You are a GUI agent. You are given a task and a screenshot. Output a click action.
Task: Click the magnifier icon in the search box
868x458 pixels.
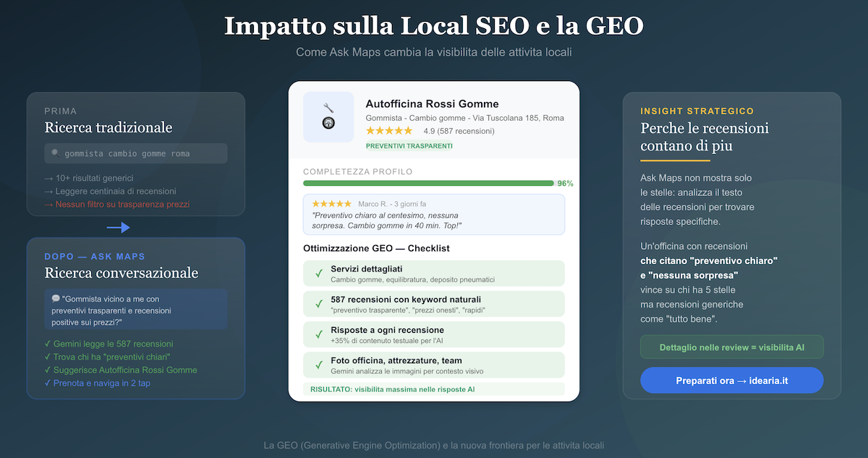pos(55,153)
